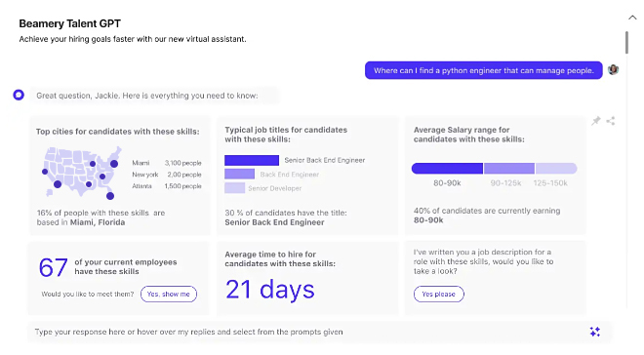
Task: Select the 125-150k salary range segment
Action: click(x=556, y=169)
